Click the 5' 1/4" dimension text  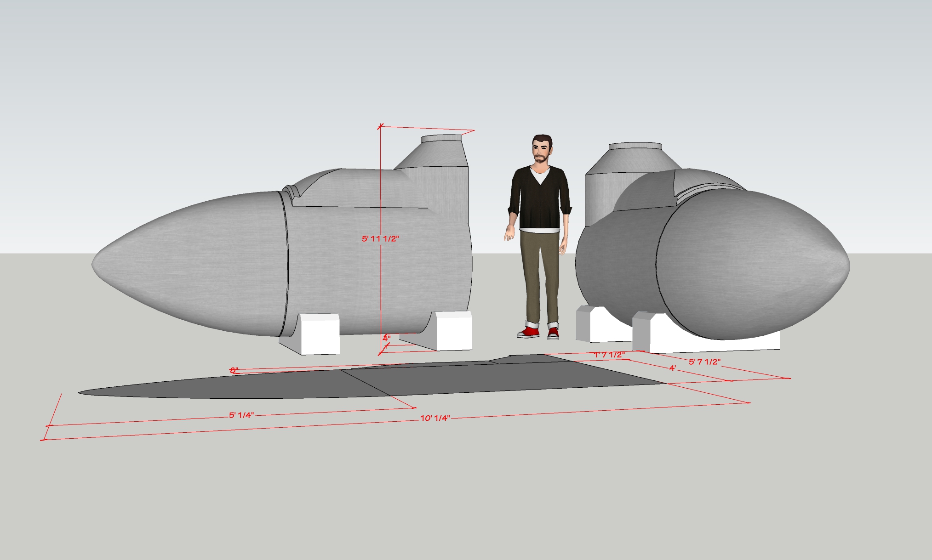241,415
